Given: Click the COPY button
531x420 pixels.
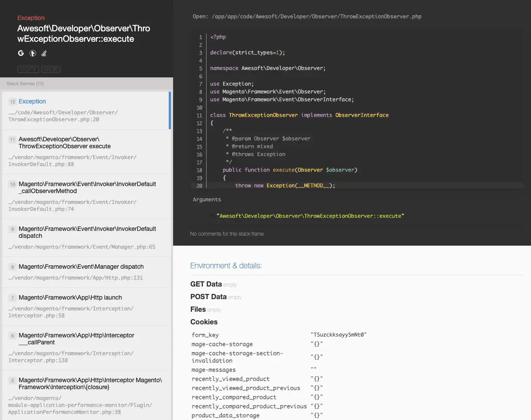Looking at the screenshot, I should [x=28, y=70].
